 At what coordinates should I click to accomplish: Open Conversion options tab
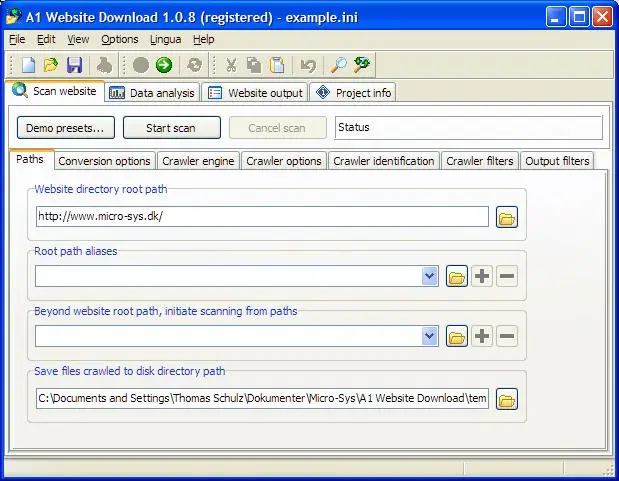tap(104, 161)
